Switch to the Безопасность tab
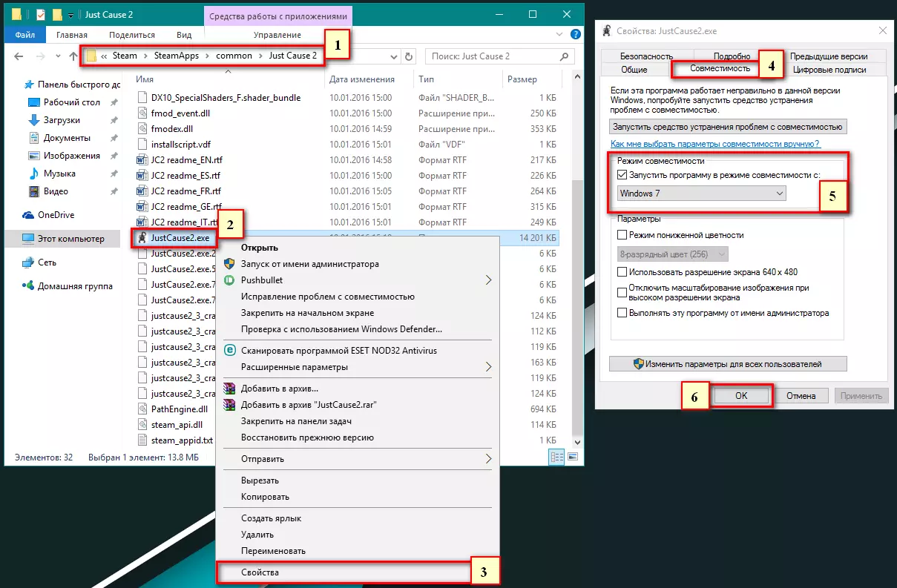The image size is (897, 588). [x=647, y=56]
